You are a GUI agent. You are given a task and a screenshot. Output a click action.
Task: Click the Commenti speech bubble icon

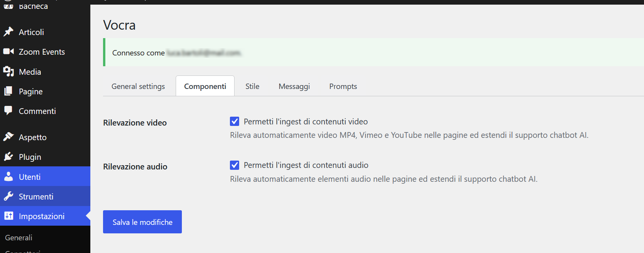pyautogui.click(x=8, y=111)
